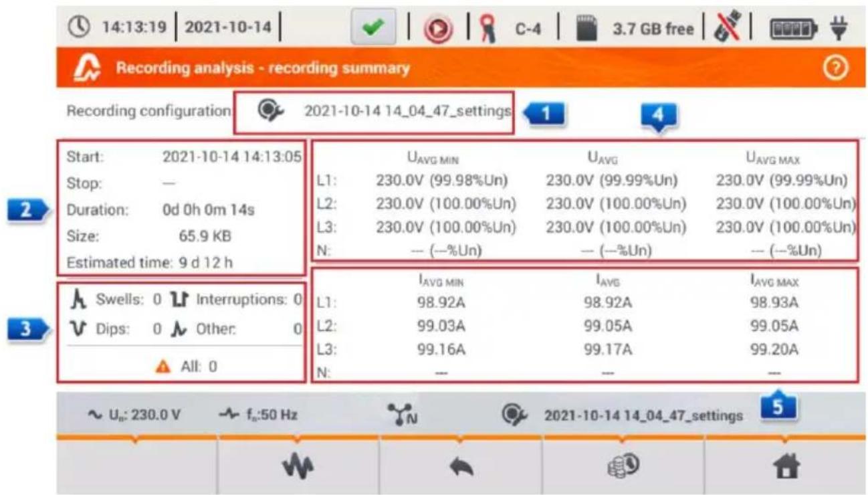868x495 pixels.
Task: Select L2 IAVG value 99.05A in middle column
Action: coord(609,326)
